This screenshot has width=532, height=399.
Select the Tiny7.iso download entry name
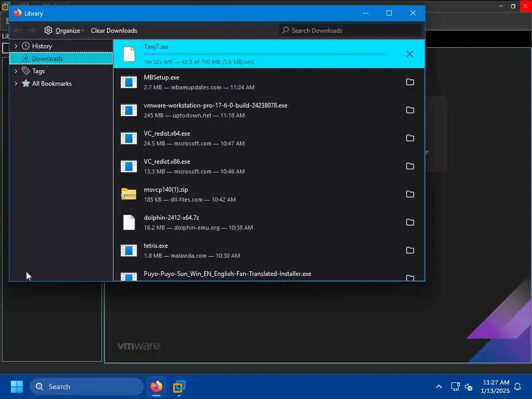[156, 47]
